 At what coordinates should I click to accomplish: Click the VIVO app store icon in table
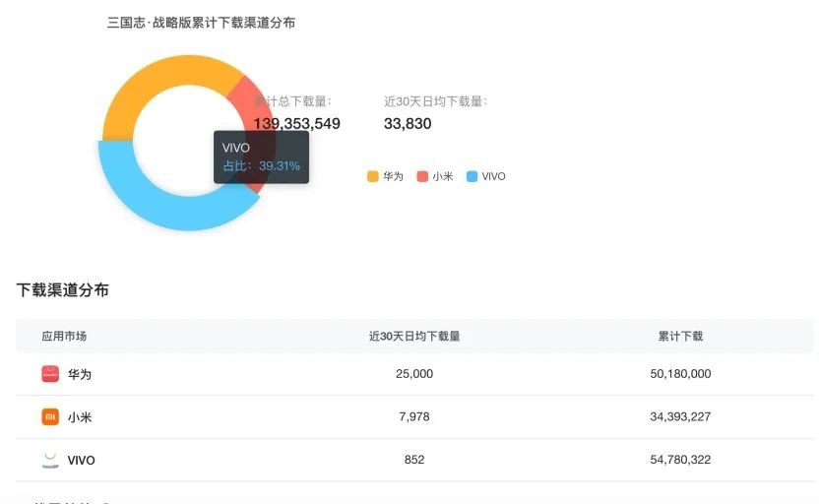pos(50,460)
